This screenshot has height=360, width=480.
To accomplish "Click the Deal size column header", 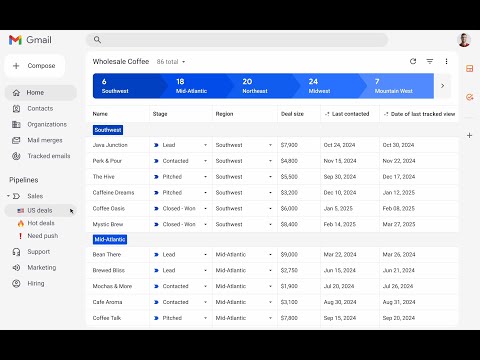I will tap(292, 114).
